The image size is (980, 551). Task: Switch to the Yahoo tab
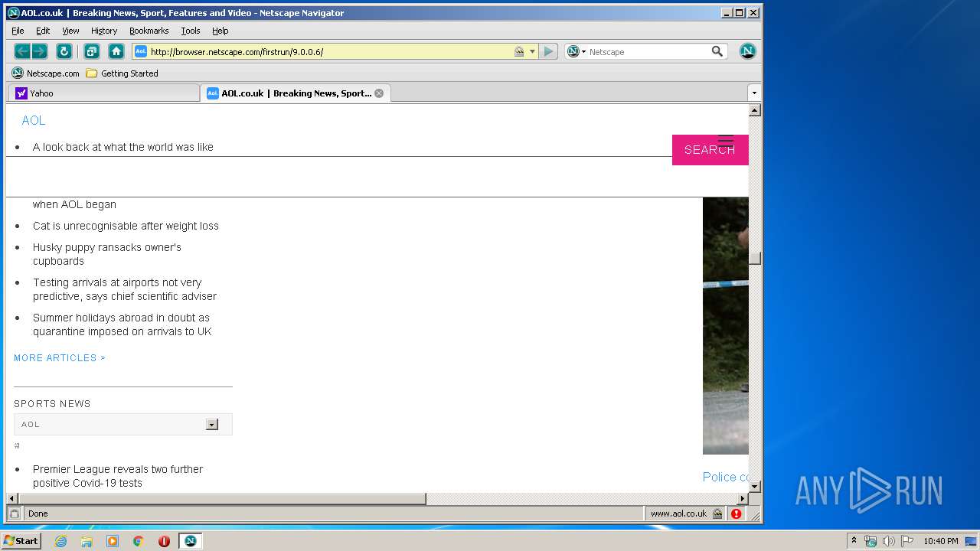point(103,93)
